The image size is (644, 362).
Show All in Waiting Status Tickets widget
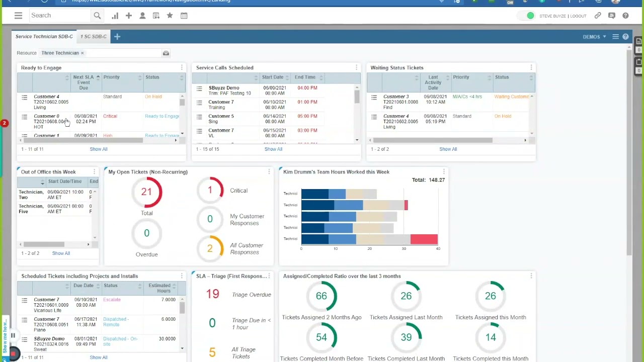coord(448,149)
